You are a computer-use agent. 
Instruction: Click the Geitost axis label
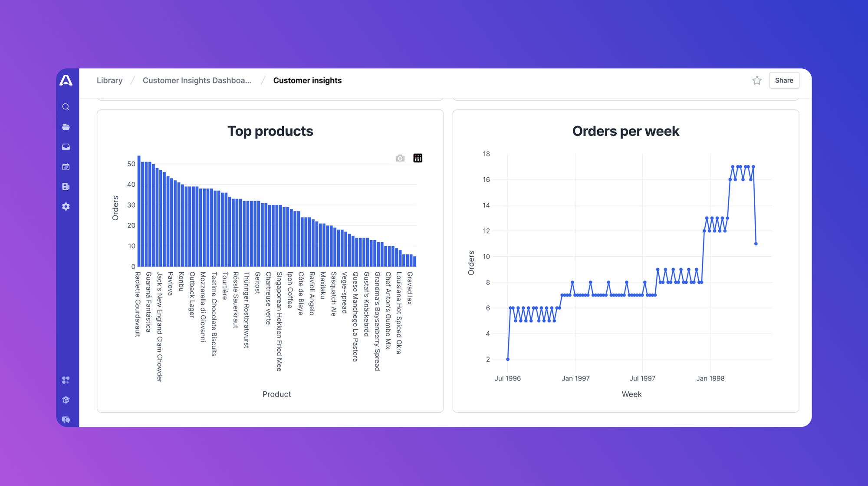257,283
